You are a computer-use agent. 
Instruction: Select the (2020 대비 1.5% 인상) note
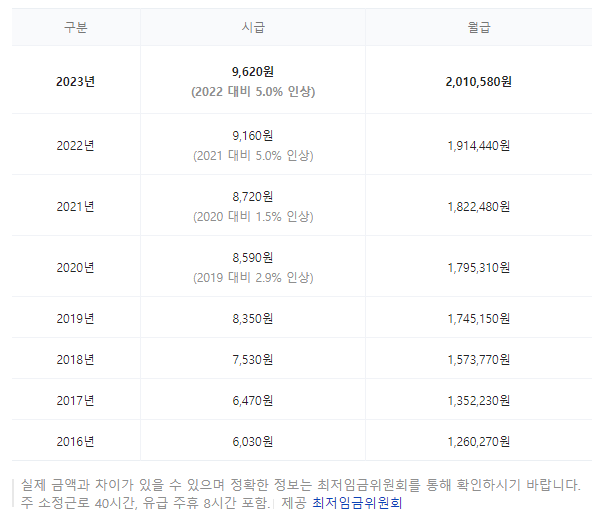[253, 217]
